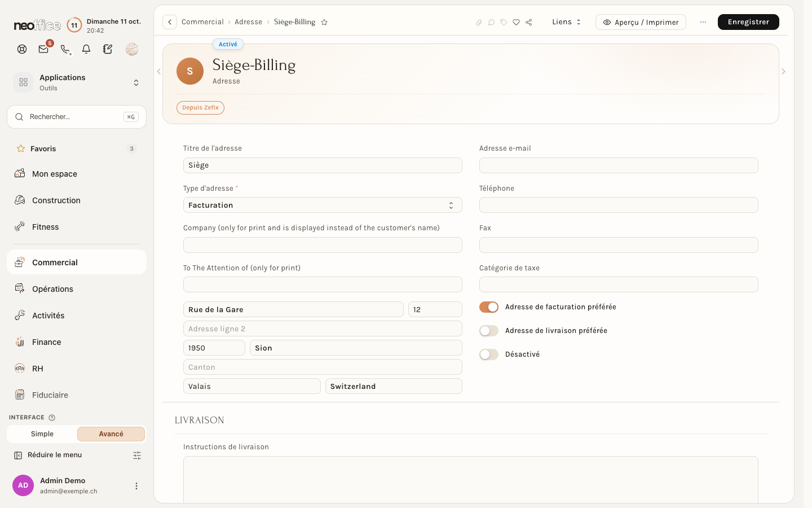Screen dimensions: 812x508
Task: Open the Type d'adresse dropdown
Action: click(x=323, y=205)
